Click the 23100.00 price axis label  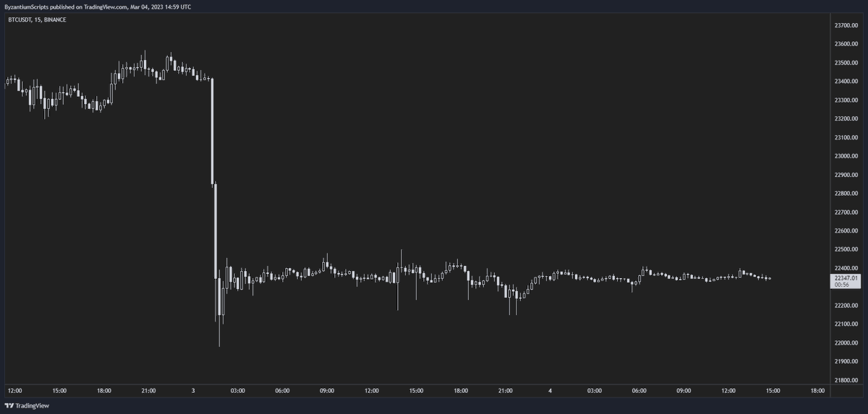pos(846,137)
